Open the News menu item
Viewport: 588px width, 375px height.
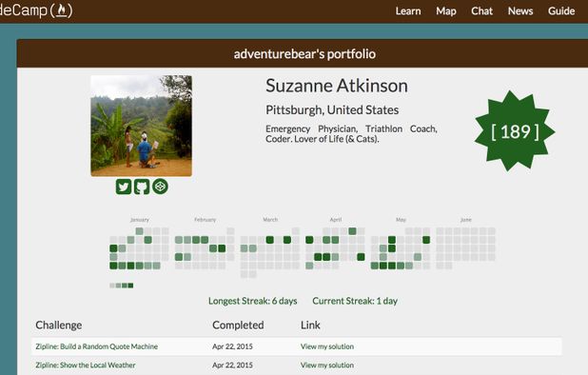[520, 10]
